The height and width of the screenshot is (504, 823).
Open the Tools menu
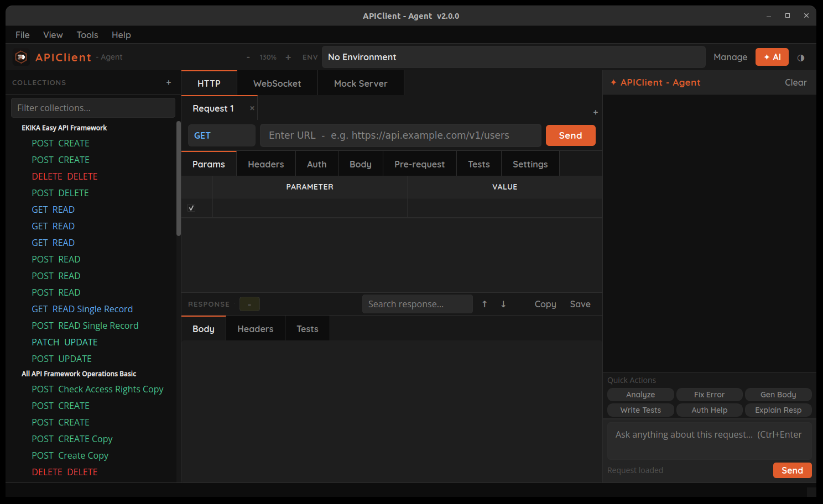tap(87, 35)
